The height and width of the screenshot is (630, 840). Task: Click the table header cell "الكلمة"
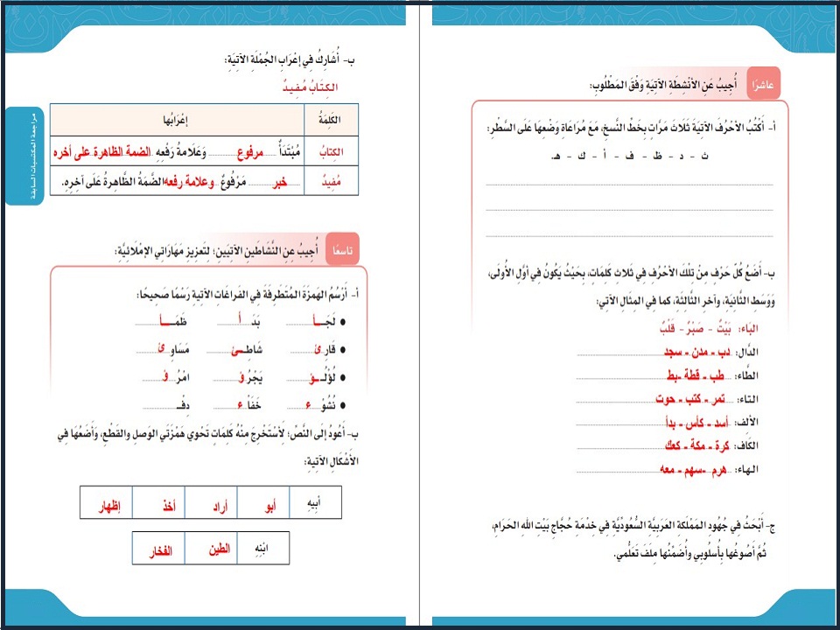(x=331, y=120)
